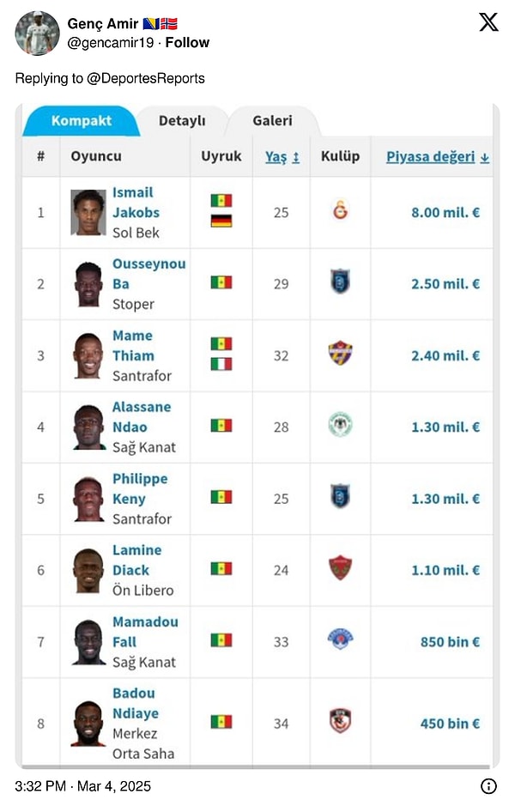Open the 8.00 mil. € market value link
This screenshot has height=812, width=515.
click(445, 212)
